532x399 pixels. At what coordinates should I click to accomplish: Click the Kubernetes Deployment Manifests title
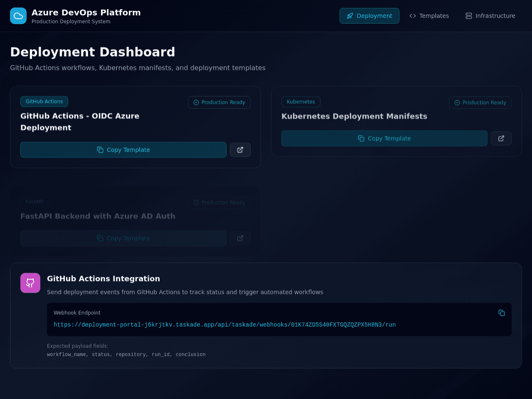coord(354,116)
